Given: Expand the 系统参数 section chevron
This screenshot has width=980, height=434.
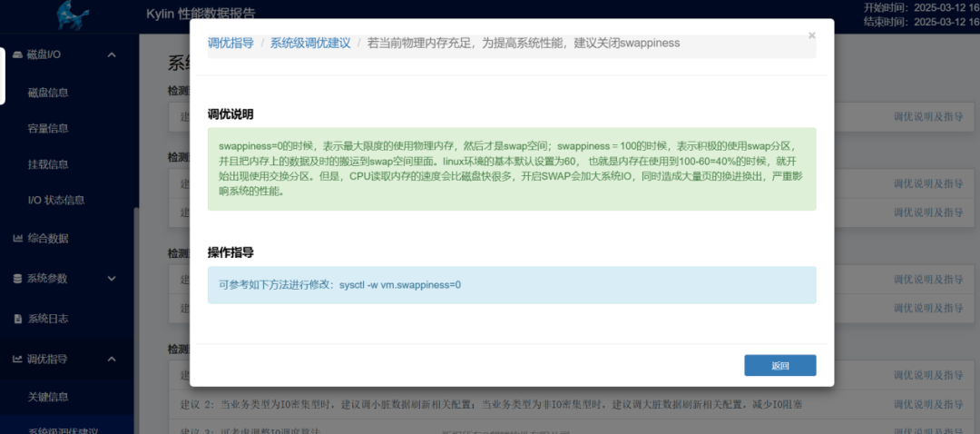Looking at the screenshot, I should [x=112, y=278].
